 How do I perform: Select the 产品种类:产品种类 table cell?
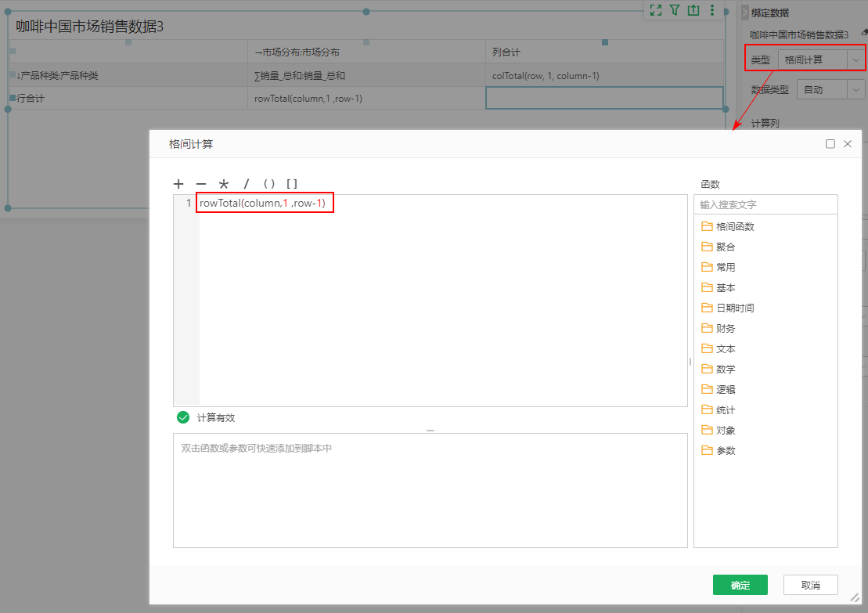click(128, 75)
